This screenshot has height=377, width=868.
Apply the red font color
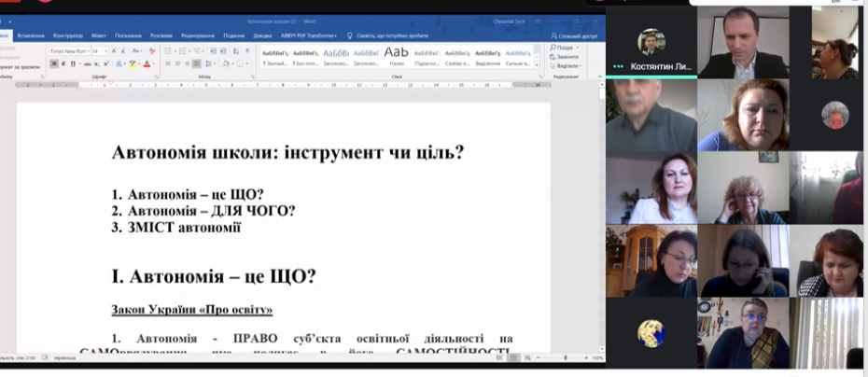click(x=147, y=63)
